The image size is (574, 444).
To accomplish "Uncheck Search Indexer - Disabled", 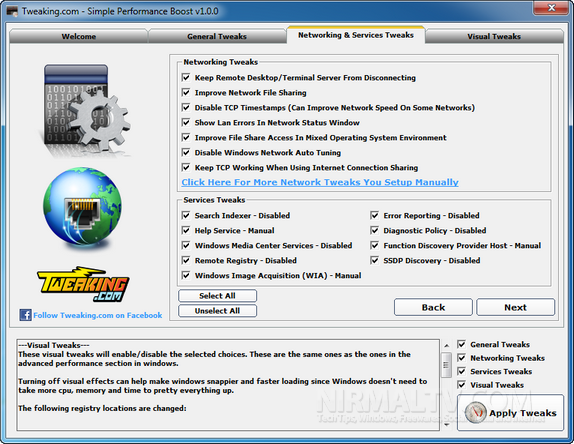I will click(x=186, y=215).
